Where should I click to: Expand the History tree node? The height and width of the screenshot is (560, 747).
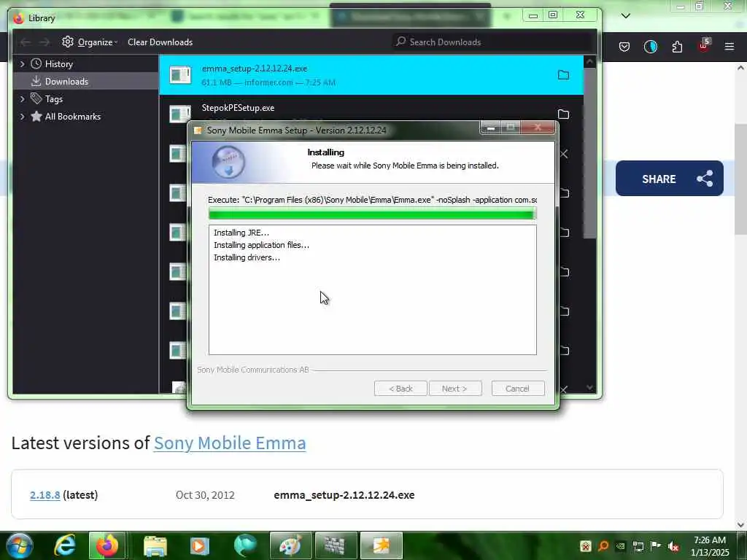[22, 64]
